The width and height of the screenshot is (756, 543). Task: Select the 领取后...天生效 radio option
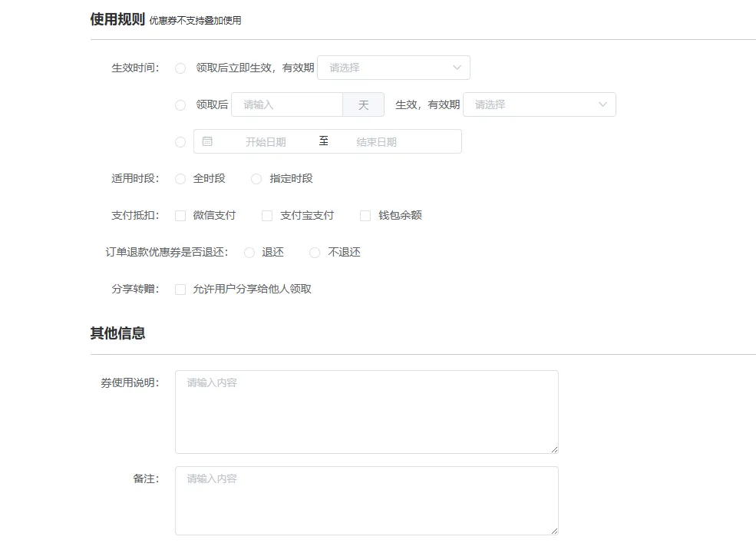pos(180,104)
